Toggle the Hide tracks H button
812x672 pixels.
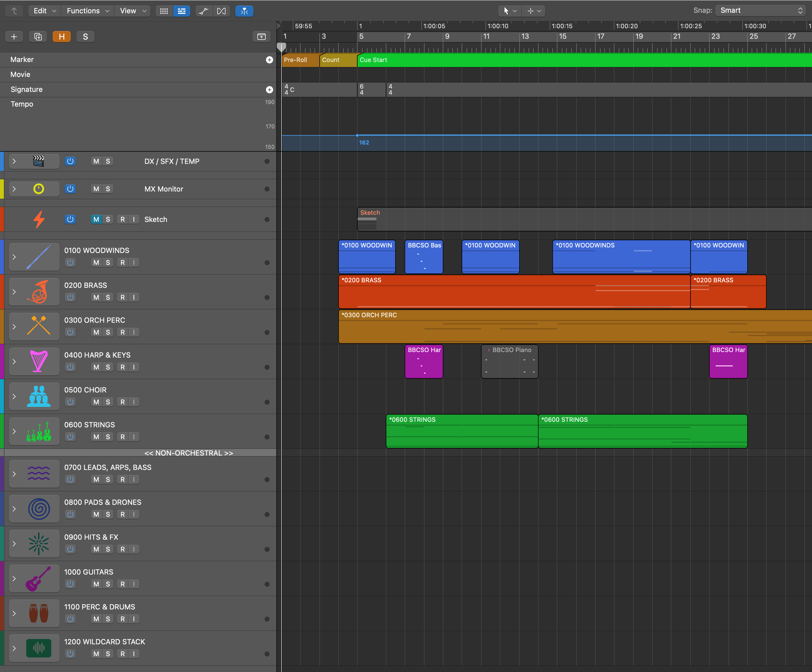tap(61, 37)
